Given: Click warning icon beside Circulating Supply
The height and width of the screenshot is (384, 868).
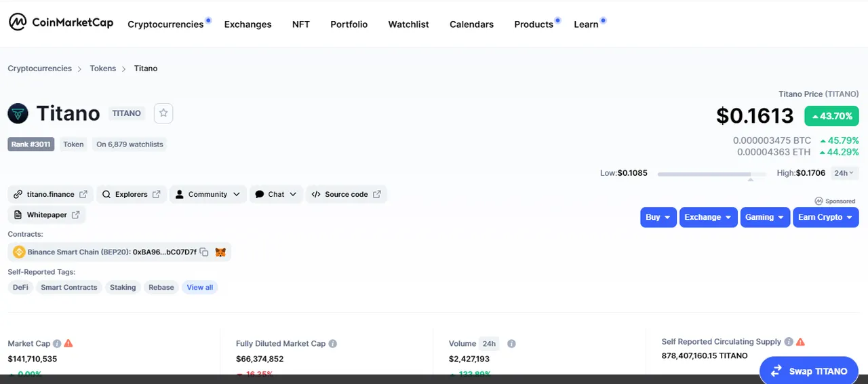Looking at the screenshot, I should tap(800, 342).
